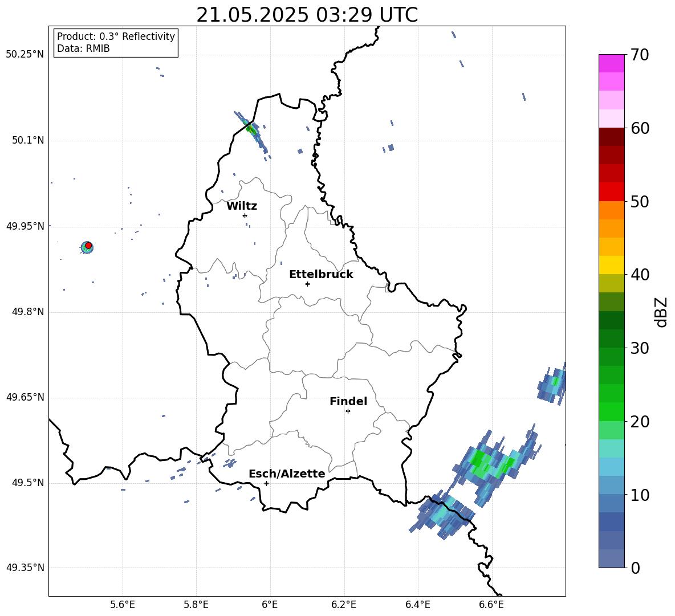Click the 'Product: 0.3° Reflectivity' text
This screenshot has width=675, height=616.
coord(116,36)
